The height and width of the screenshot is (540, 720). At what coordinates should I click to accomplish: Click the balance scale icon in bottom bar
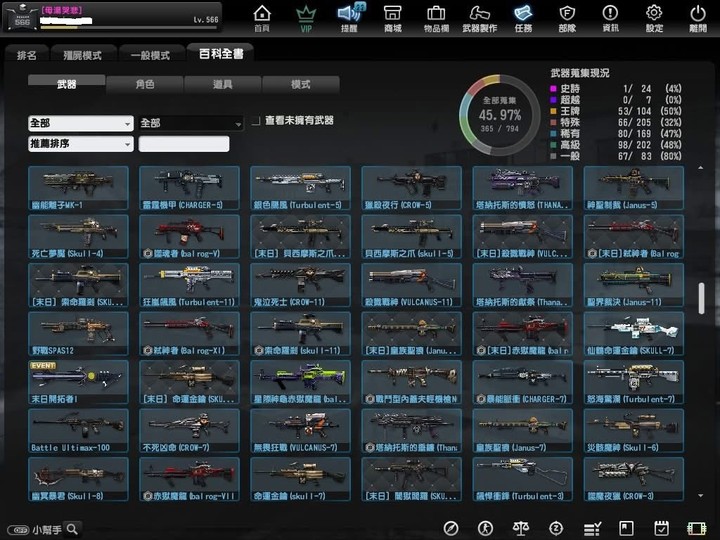coord(520,527)
